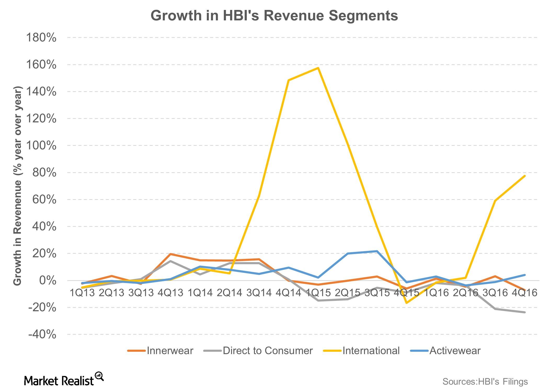Click the chart title 'Growth in HBI's Revenue Segments'

tap(274, 16)
